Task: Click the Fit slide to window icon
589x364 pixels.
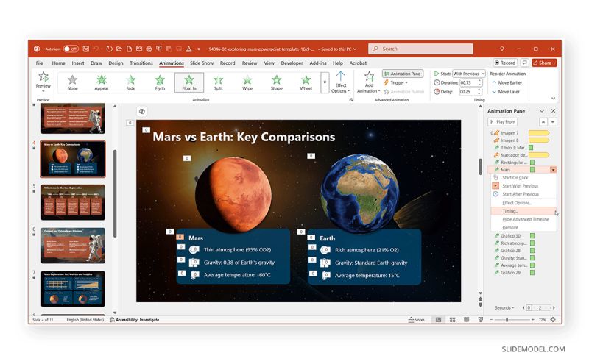Action: pos(553,320)
